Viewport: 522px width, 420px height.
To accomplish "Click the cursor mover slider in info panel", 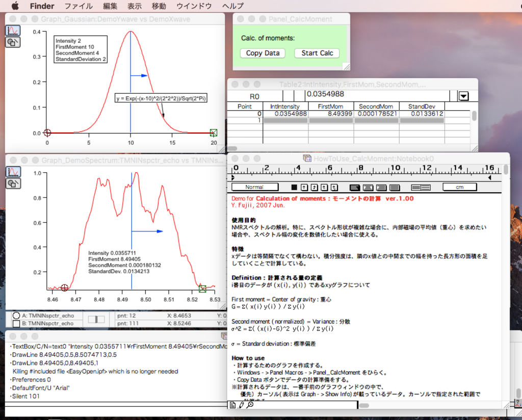I will (96, 319).
